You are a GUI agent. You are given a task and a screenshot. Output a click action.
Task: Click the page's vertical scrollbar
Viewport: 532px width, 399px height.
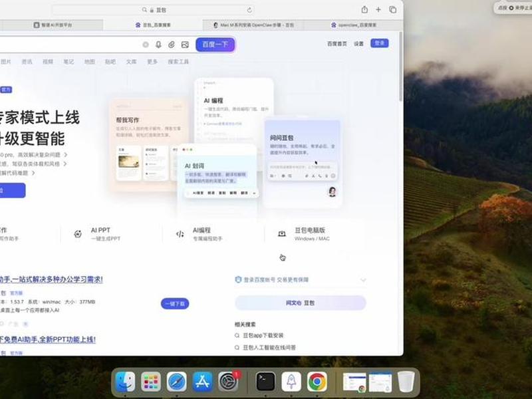pyautogui.click(x=401, y=66)
